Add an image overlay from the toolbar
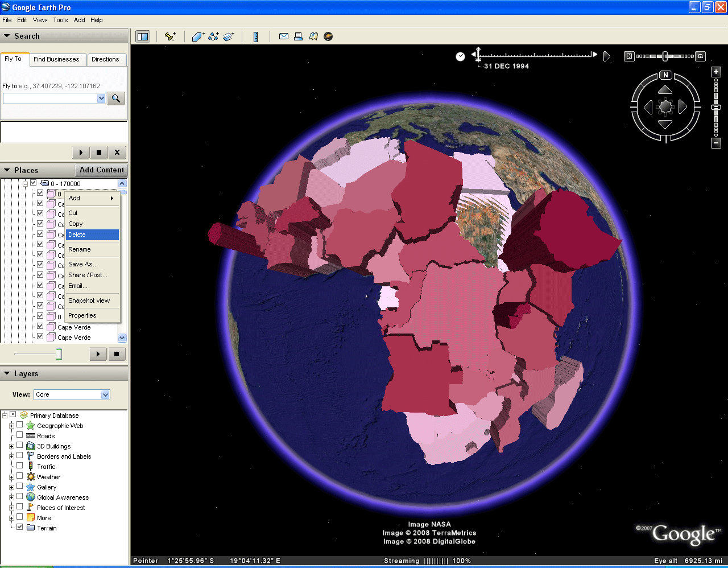Screen dimensions: 728x568 coord(229,36)
